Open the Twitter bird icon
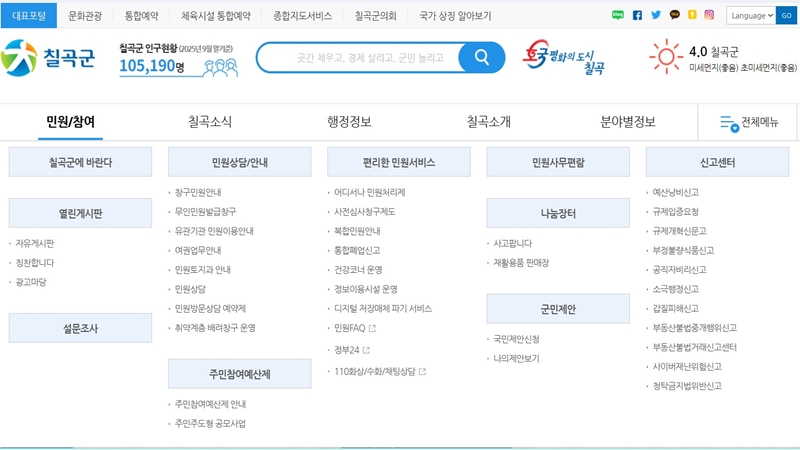The height and width of the screenshot is (450, 800). [x=656, y=15]
